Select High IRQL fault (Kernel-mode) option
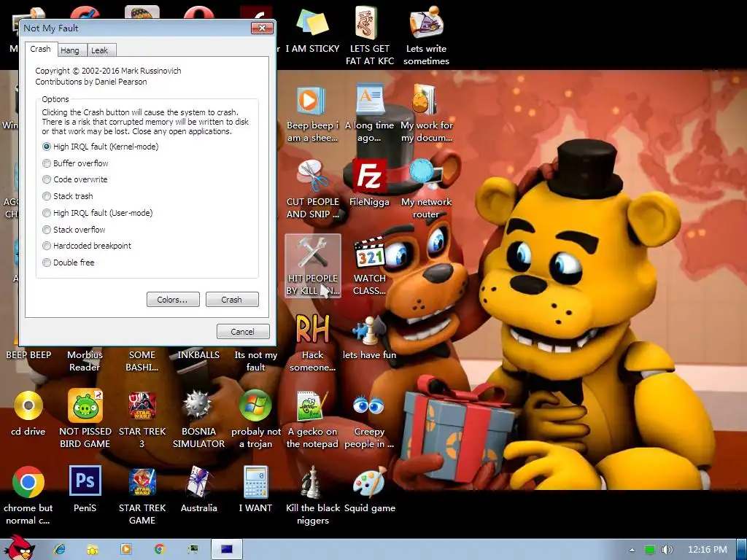 coord(100,147)
